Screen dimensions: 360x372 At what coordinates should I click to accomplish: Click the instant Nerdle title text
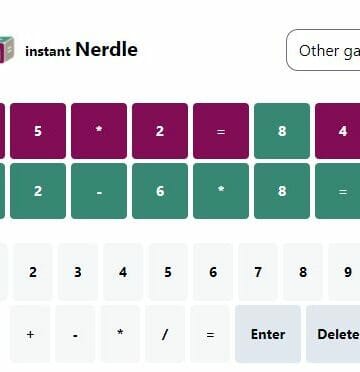tap(81, 50)
